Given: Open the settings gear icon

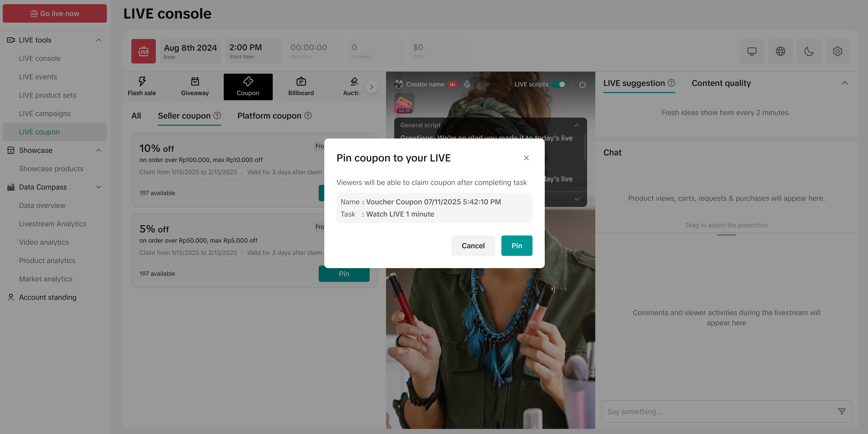Looking at the screenshot, I should pyautogui.click(x=838, y=51).
